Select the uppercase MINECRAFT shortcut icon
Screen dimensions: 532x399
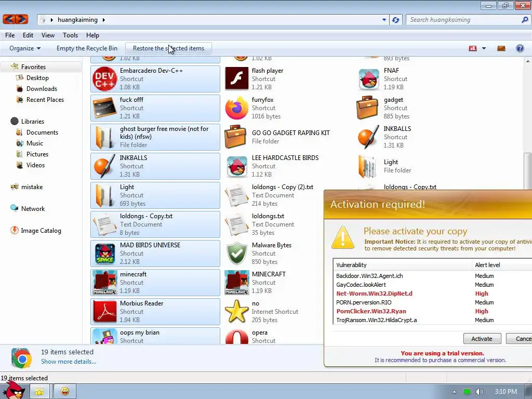tap(236, 282)
